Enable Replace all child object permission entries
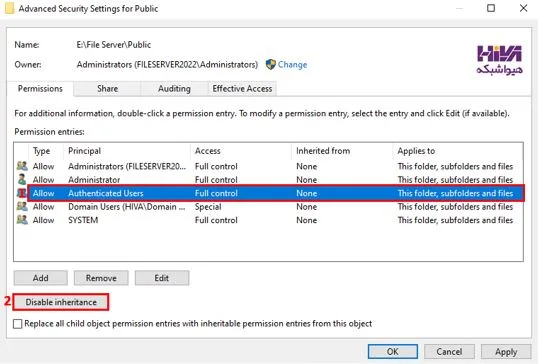 click(x=17, y=324)
